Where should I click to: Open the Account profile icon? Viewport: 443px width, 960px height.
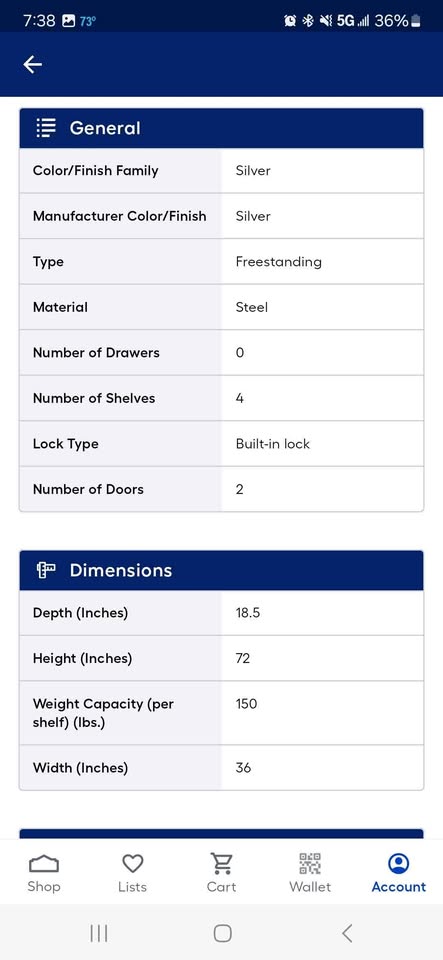point(399,863)
